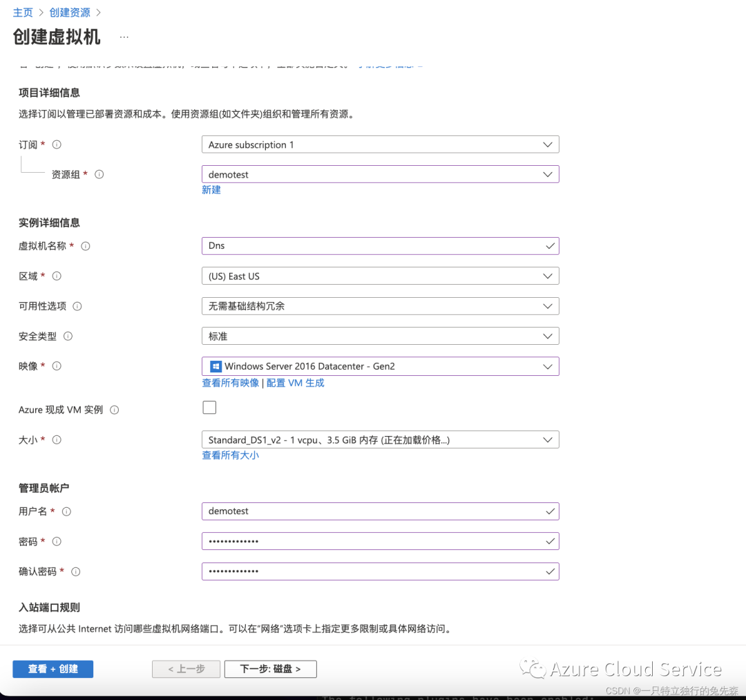This screenshot has width=746, height=700.
Task: Focus the 用户名 field containing demotest
Action: click(x=380, y=511)
